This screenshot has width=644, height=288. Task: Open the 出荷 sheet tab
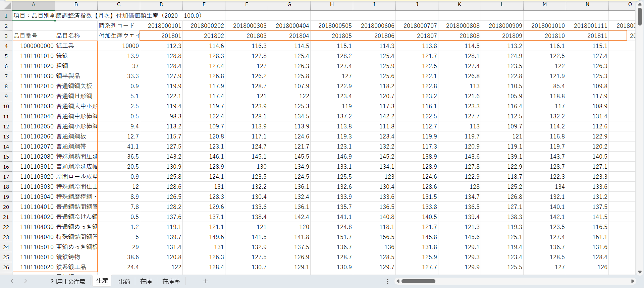point(124,282)
